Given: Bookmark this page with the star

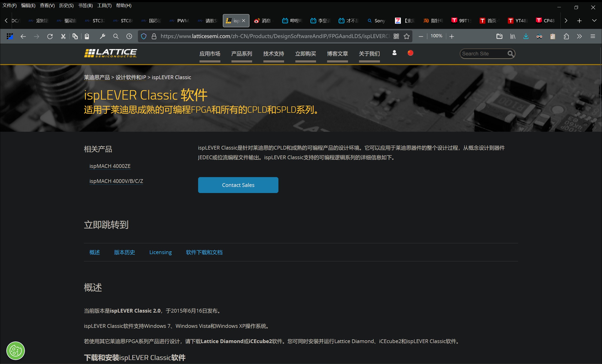Looking at the screenshot, I should coord(407,36).
